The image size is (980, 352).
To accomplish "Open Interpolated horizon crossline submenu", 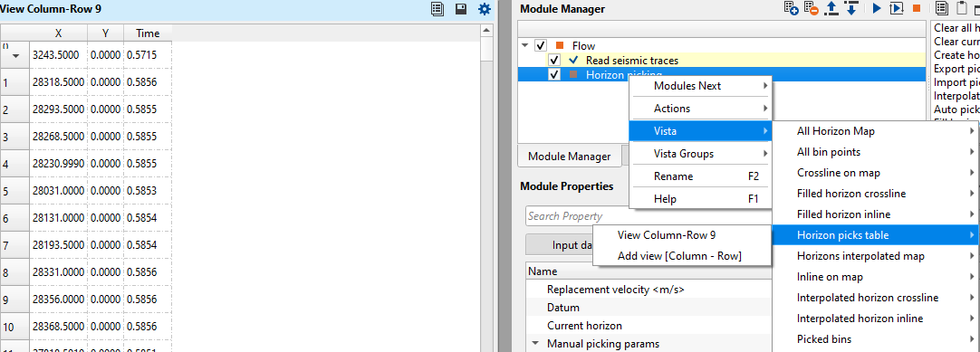I will [877, 298].
